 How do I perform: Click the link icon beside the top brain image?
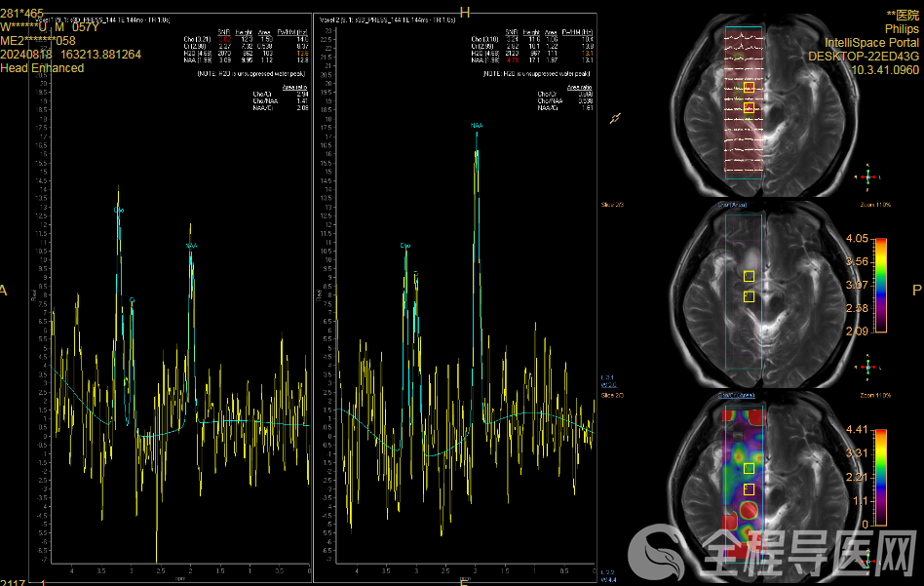(x=615, y=119)
